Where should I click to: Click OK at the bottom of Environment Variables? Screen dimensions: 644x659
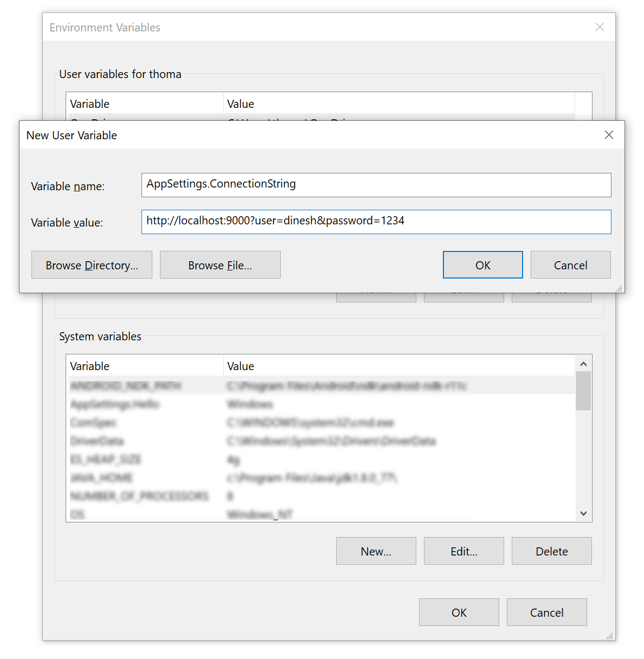[x=459, y=612]
